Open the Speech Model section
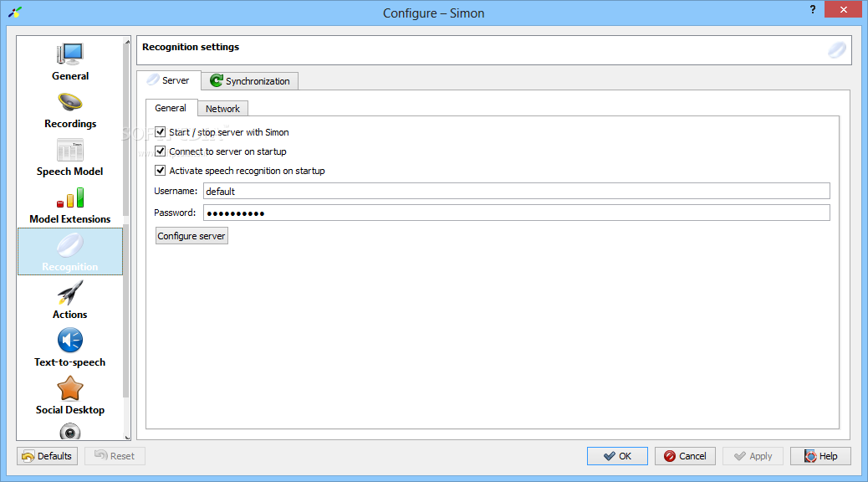 coord(69,157)
